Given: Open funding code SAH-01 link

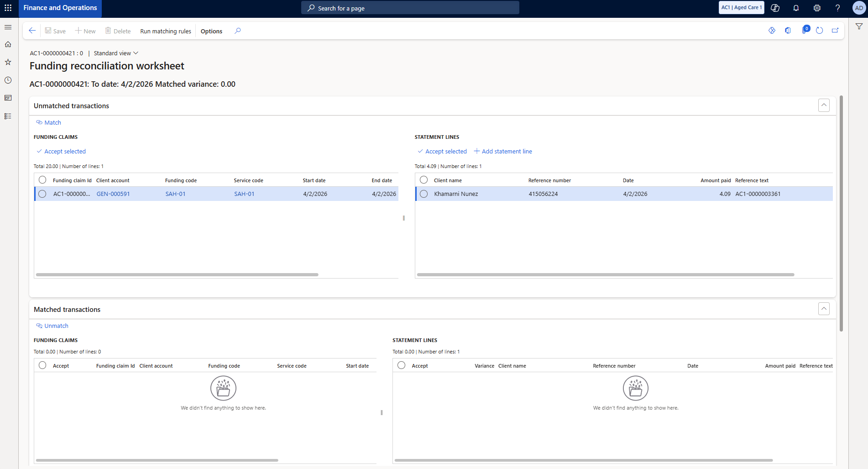Looking at the screenshot, I should pos(175,194).
